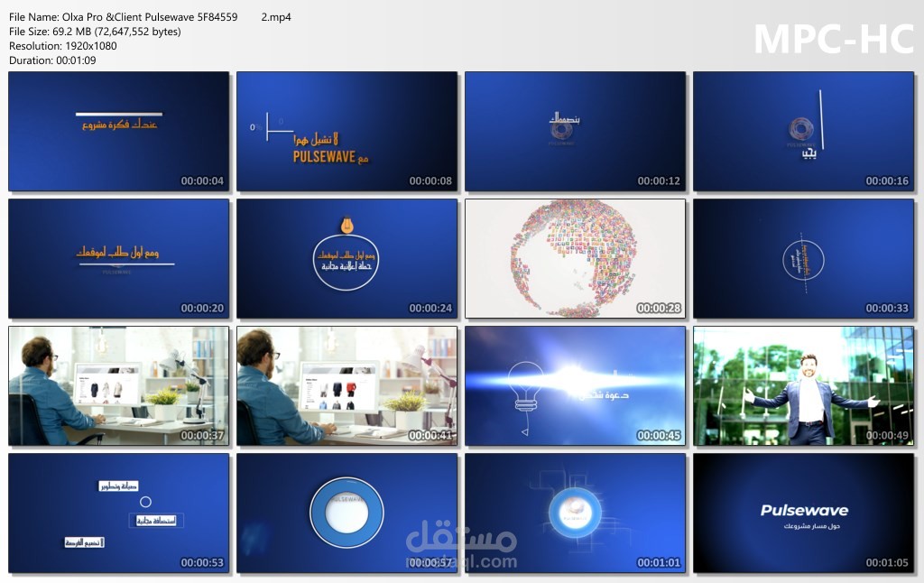Click the File Name text line

click(x=150, y=17)
